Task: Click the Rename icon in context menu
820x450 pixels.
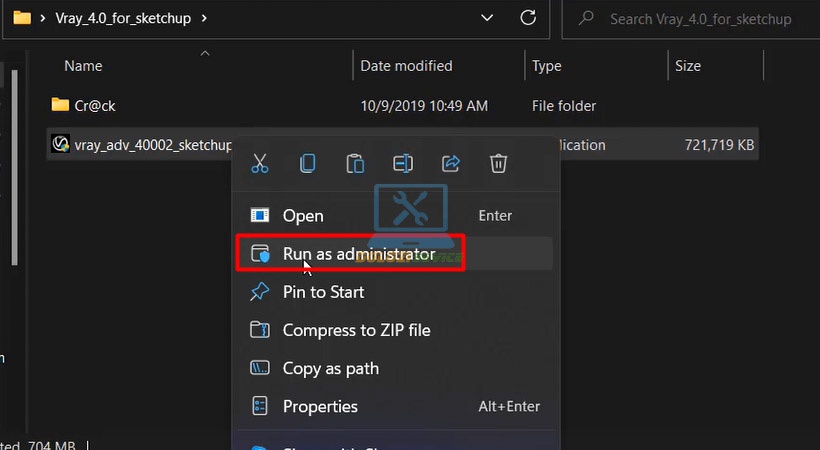Action: pos(403,163)
